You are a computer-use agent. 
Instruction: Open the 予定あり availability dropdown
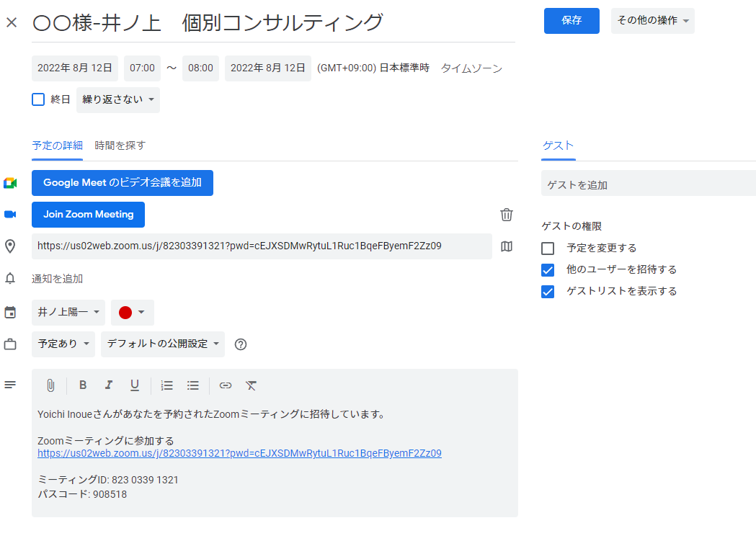(63, 344)
